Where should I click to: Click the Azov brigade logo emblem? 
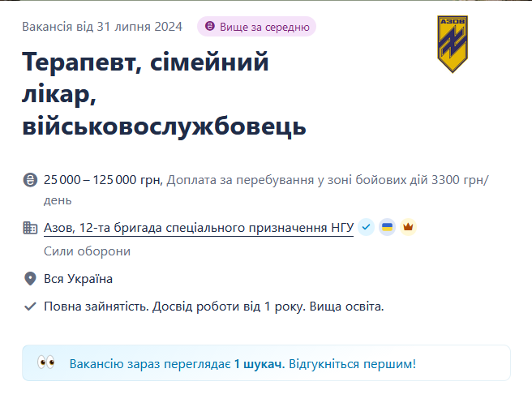click(x=453, y=44)
